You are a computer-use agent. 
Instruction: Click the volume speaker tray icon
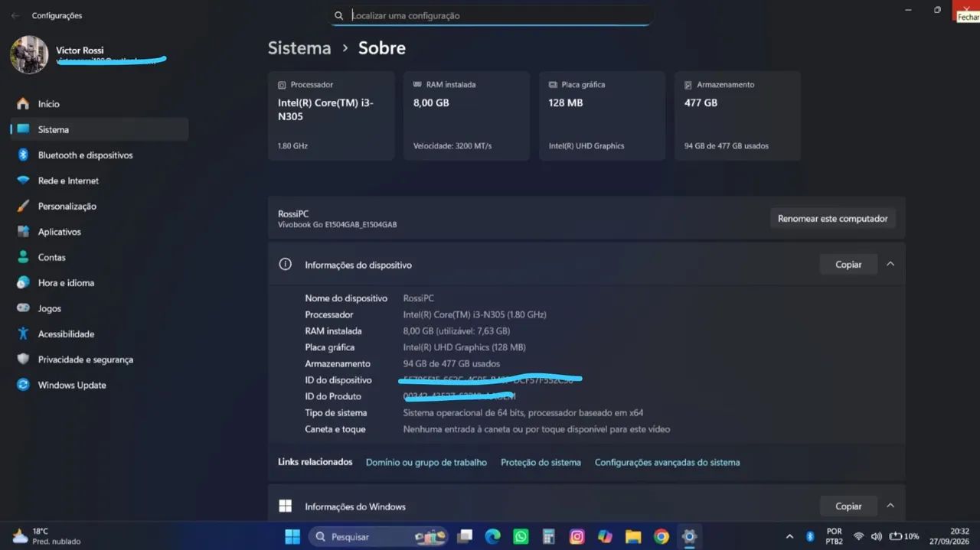pos(876,536)
